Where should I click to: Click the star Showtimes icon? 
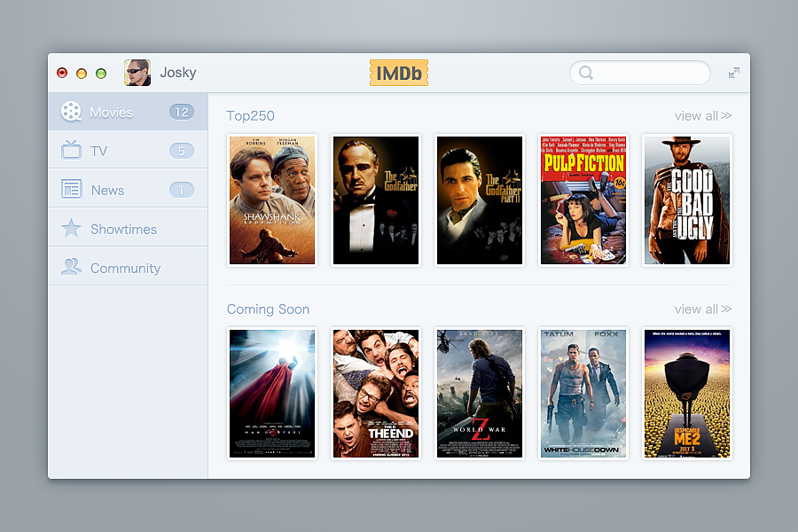(71, 228)
